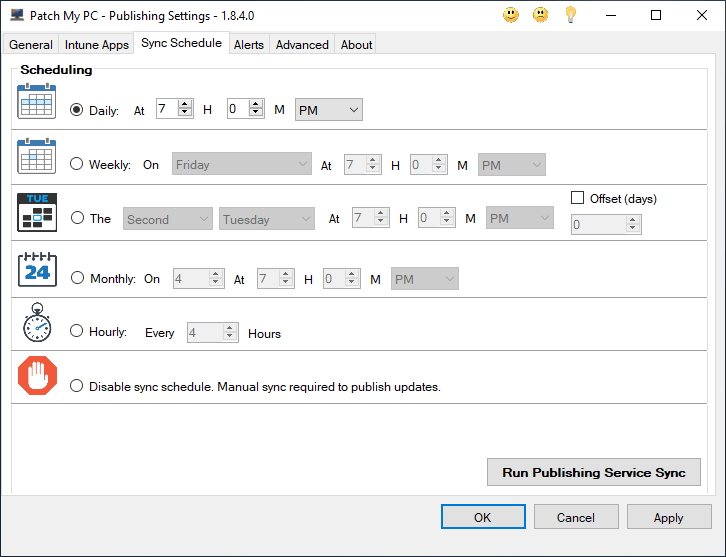The image size is (726, 557).
Task: Select the Daily schedule radio button
Action: 76,110
